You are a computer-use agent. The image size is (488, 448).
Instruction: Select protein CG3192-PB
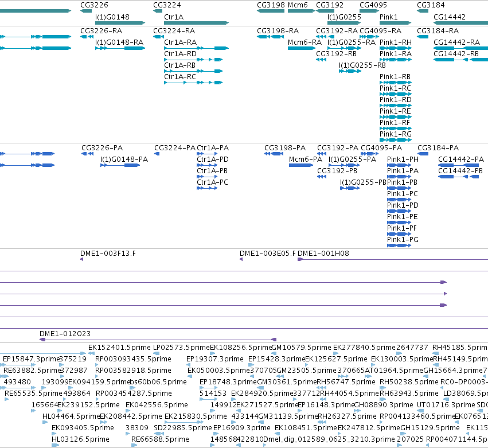pos(337,171)
